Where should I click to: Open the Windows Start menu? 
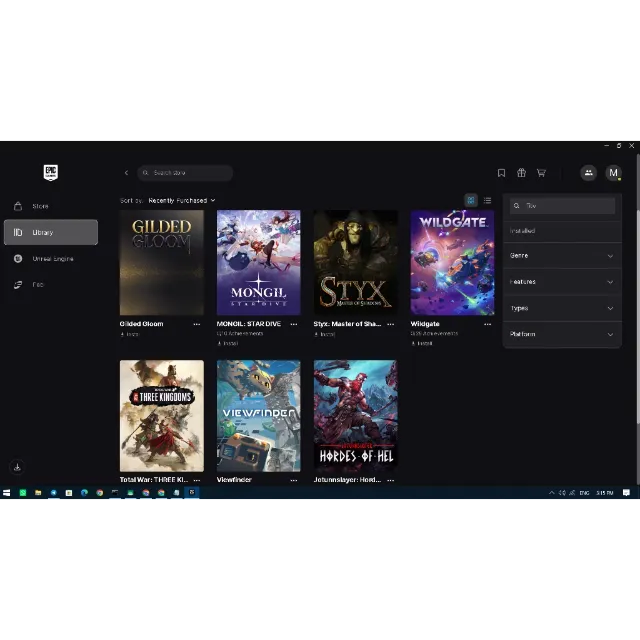(x=7, y=493)
